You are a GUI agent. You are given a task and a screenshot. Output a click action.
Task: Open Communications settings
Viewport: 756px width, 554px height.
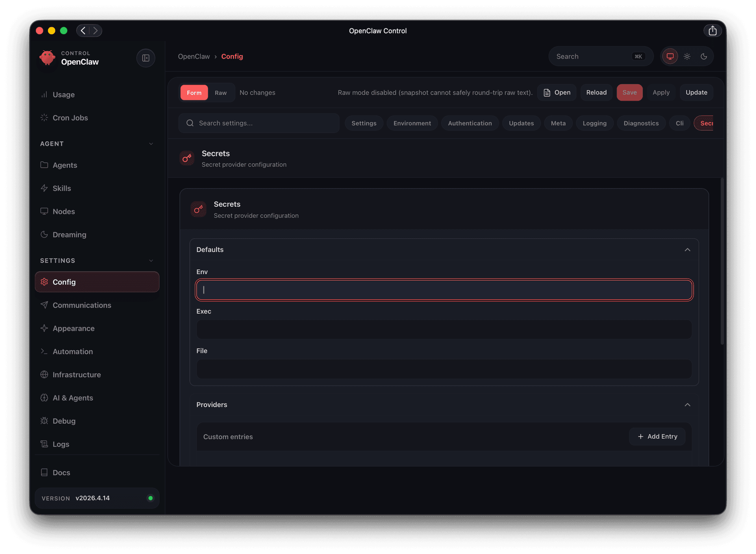coord(97,305)
